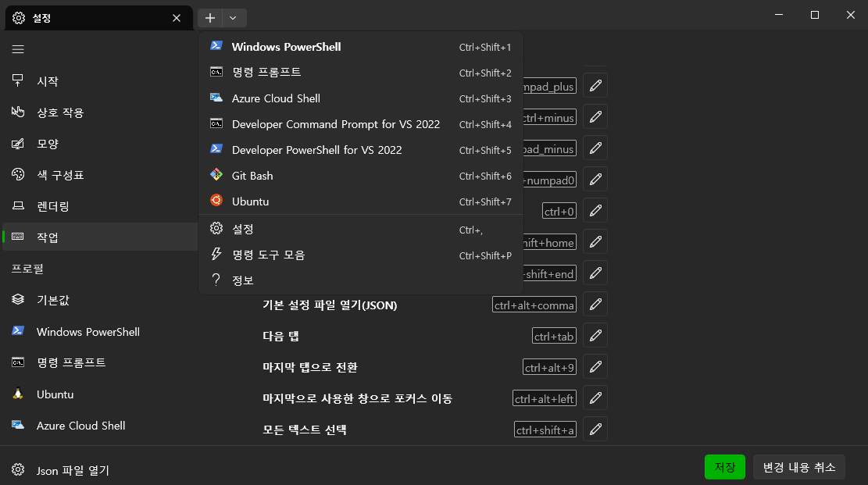This screenshot has width=868, height=485.
Task: Close the 설정 tab
Action: coord(177,18)
